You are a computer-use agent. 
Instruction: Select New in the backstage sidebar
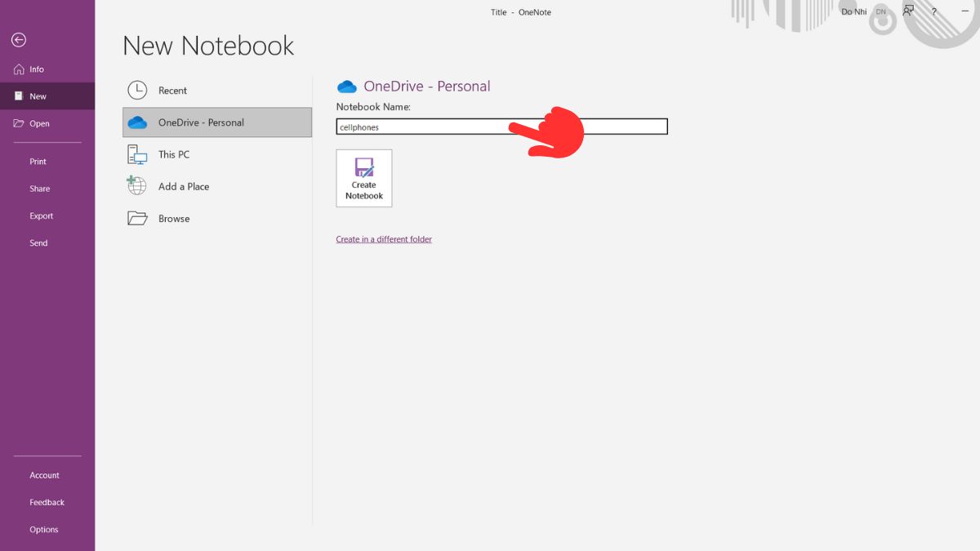pyautogui.click(x=47, y=96)
